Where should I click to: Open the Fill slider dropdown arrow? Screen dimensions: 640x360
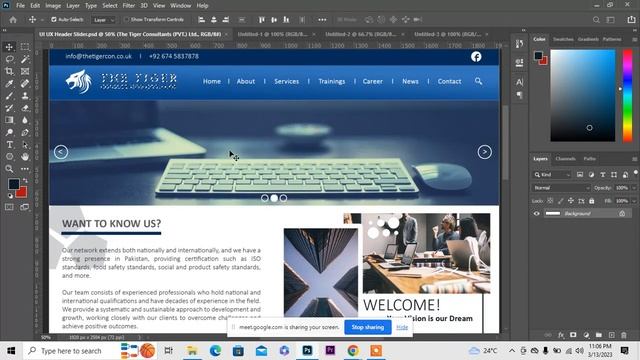tap(634, 201)
